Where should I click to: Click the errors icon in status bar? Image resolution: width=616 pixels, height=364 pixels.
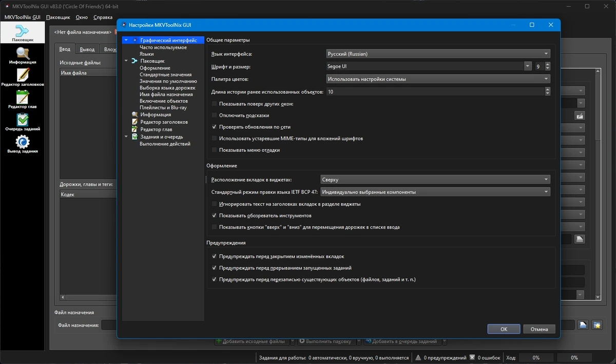click(472, 357)
